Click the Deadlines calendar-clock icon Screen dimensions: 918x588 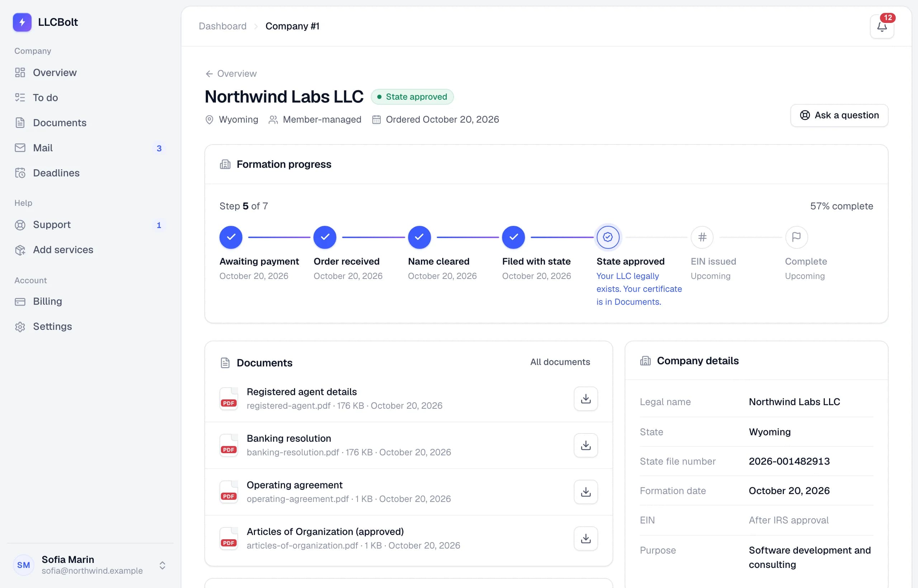click(20, 173)
